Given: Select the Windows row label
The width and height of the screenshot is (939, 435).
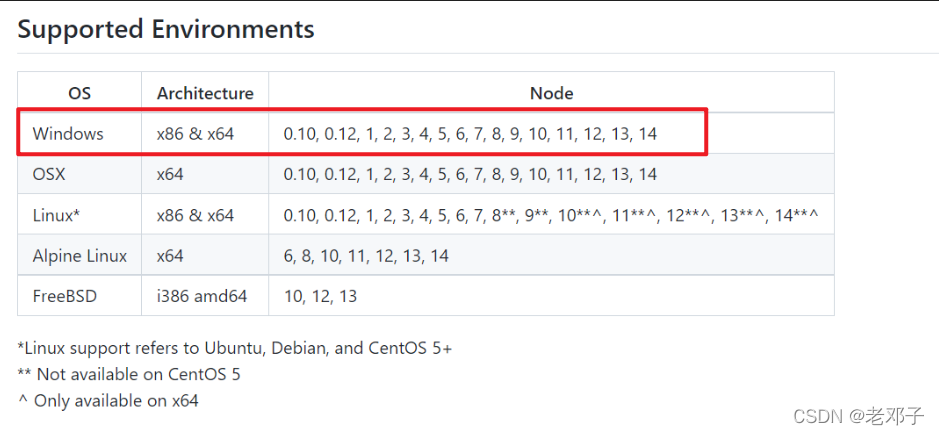Looking at the screenshot, I should [x=68, y=133].
